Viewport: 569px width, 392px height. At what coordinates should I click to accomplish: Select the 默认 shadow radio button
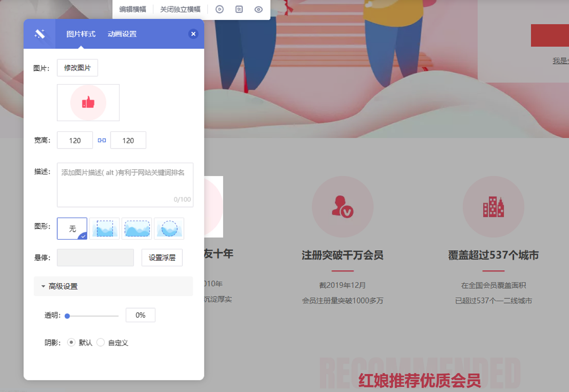(x=71, y=342)
